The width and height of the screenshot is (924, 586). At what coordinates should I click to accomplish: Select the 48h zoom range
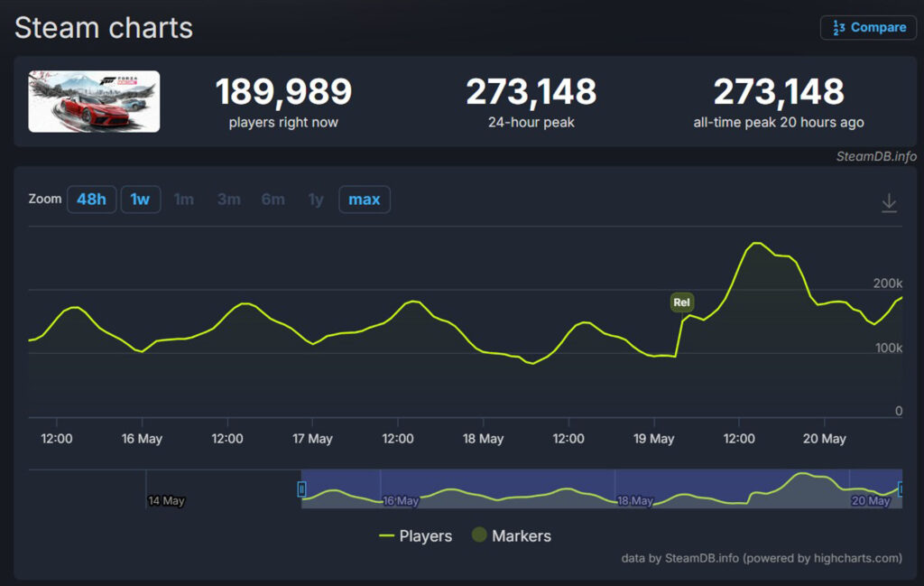click(x=91, y=200)
